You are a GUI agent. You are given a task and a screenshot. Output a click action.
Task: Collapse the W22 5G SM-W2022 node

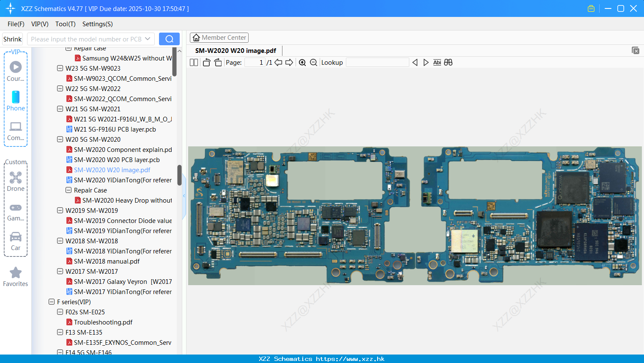point(60,88)
